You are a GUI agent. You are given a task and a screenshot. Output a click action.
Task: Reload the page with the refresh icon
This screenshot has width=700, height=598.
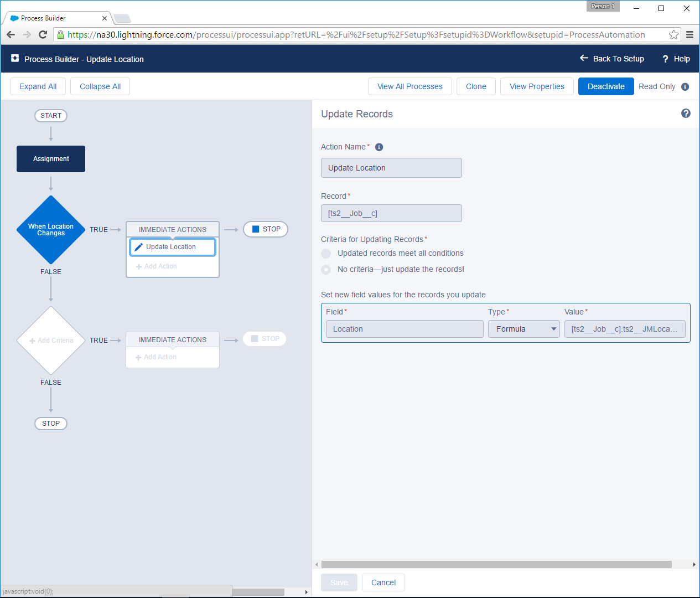pyautogui.click(x=43, y=34)
